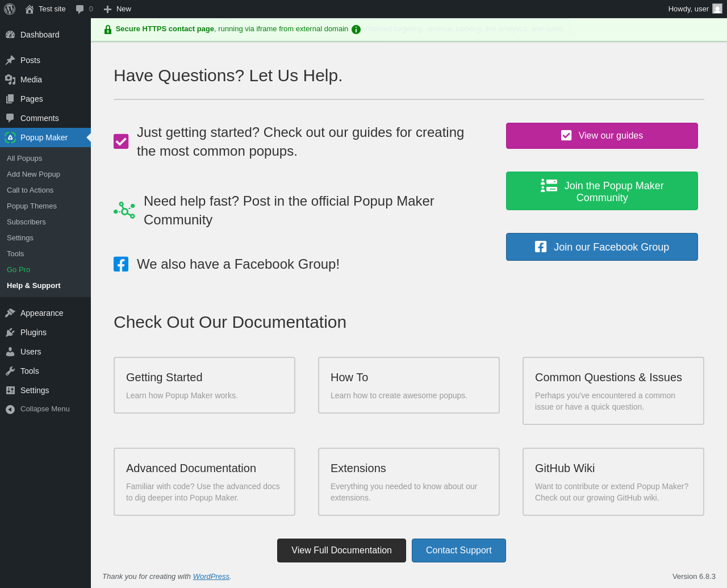Click the View our guides button
727x588 pixels.
pos(602,136)
